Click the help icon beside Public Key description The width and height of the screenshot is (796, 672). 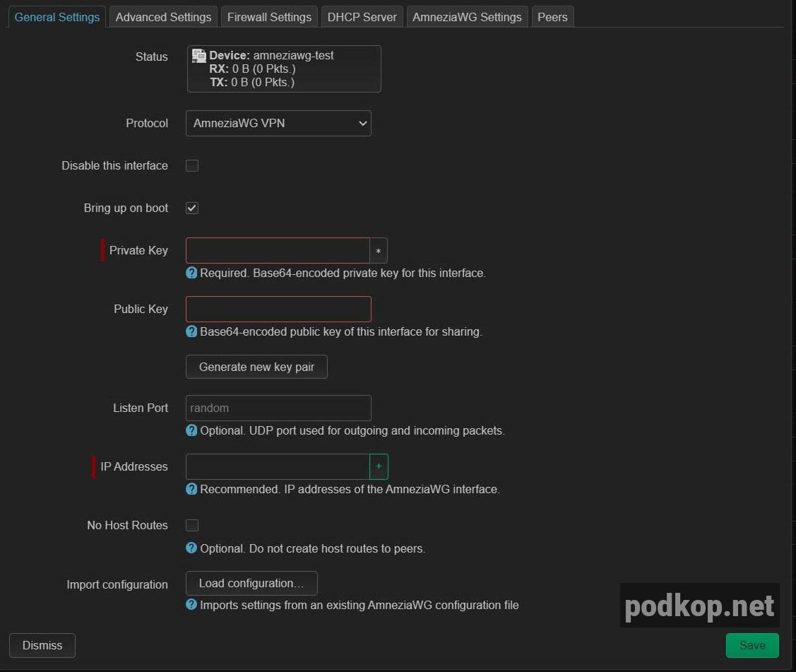pos(191,331)
